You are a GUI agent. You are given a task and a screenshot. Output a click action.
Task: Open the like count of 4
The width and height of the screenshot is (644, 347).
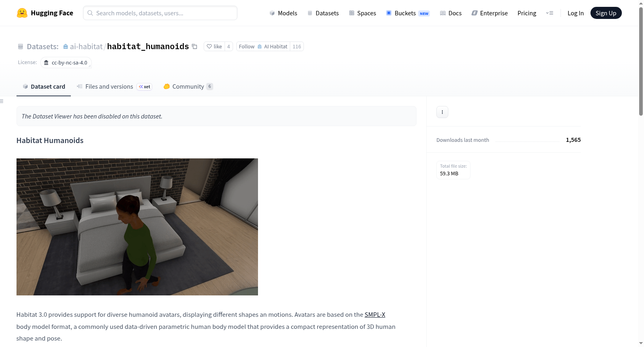(229, 46)
